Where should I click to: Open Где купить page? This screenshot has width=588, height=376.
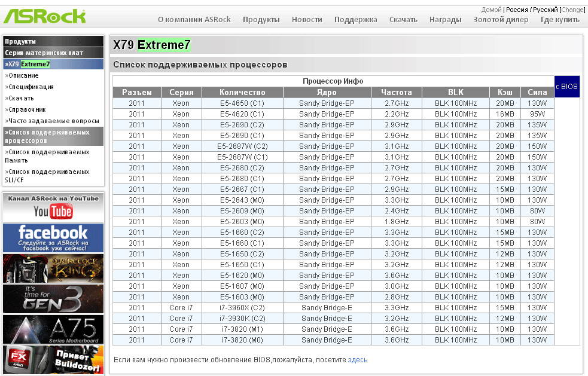[560, 20]
